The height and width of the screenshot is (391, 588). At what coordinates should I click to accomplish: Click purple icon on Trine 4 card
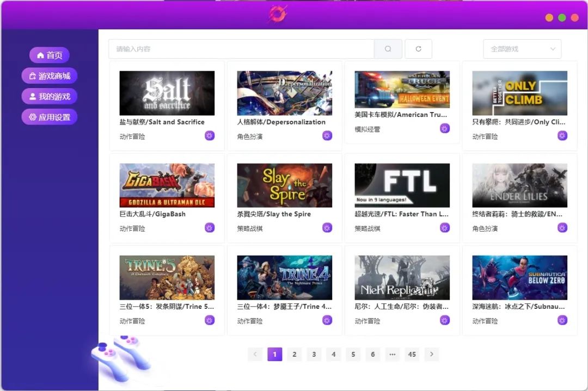pos(327,320)
